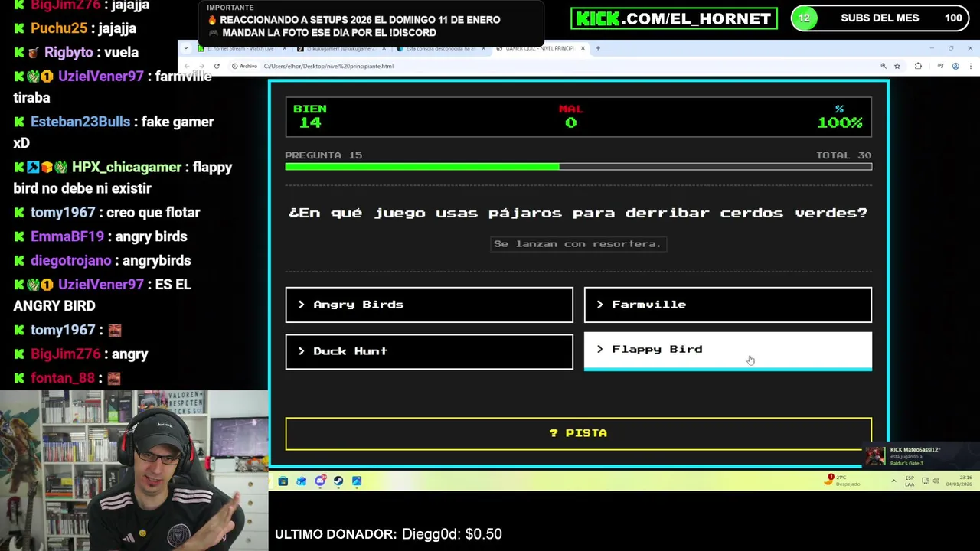Open the network and volume tray icons
Screen dimensions: 980x551
tap(931, 481)
